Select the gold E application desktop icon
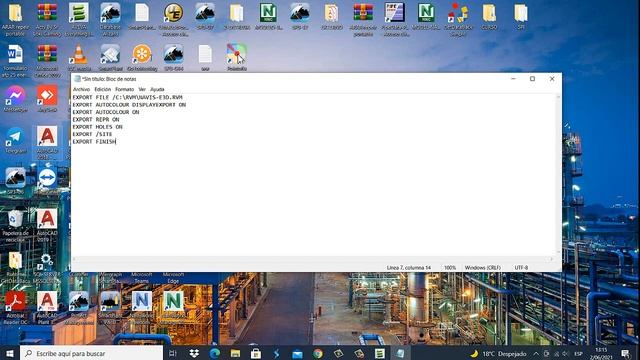 click(x=173, y=19)
